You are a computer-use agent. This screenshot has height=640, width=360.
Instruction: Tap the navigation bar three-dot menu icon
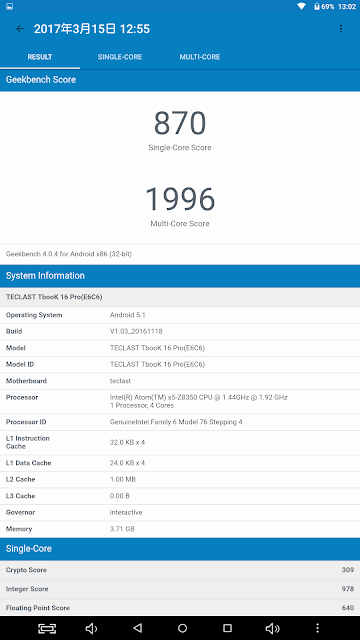coord(317,628)
